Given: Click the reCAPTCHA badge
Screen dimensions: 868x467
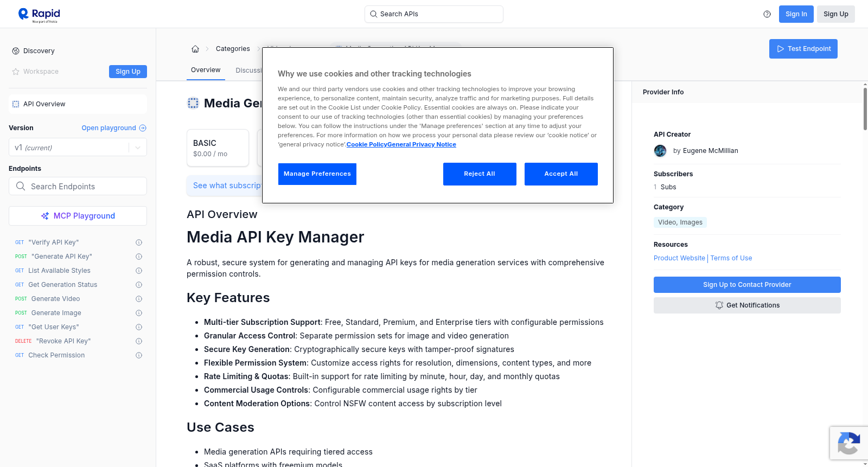Looking at the screenshot, I should point(848,443).
